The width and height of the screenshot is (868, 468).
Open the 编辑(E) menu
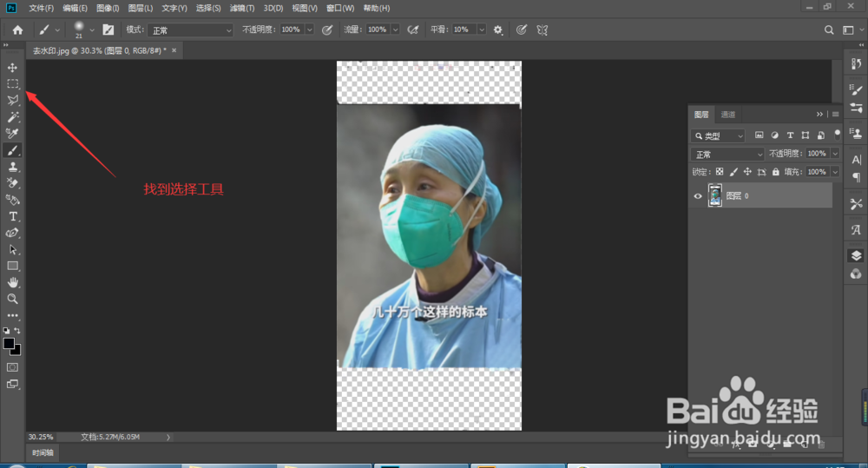coord(76,8)
